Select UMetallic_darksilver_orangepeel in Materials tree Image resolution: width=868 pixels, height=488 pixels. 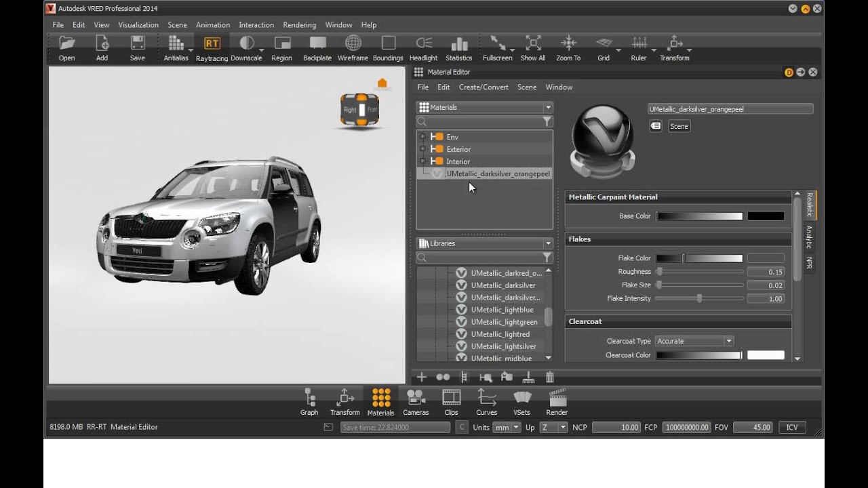(498, 174)
